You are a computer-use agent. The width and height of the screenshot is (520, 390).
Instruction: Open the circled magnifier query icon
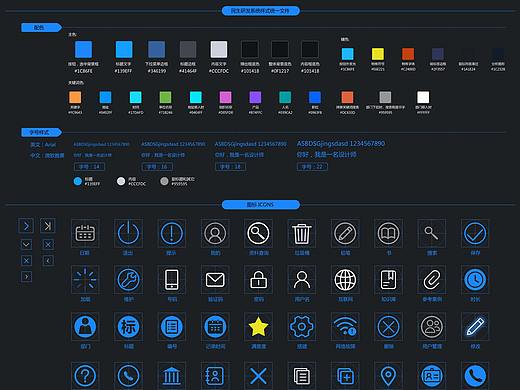258,233
